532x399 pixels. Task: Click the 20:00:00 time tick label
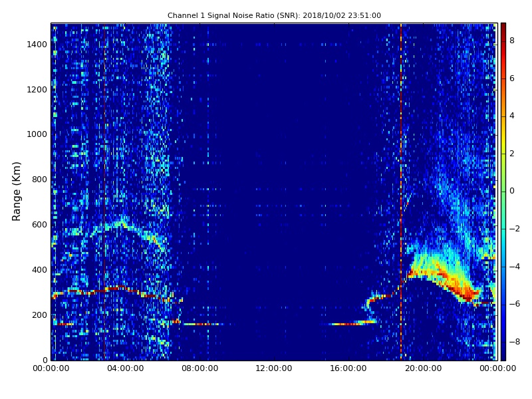click(x=424, y=368)
